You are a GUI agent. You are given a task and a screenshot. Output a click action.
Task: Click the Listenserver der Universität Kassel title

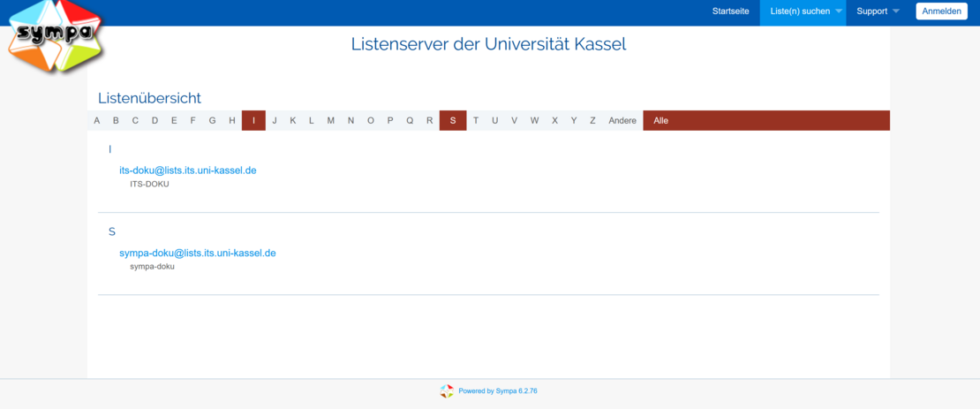click(488, 44)
